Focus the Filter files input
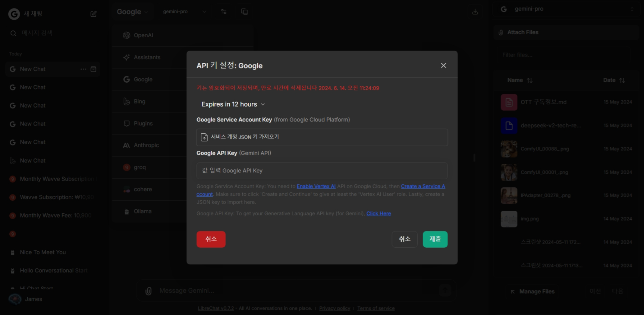 tap(566, 55)
